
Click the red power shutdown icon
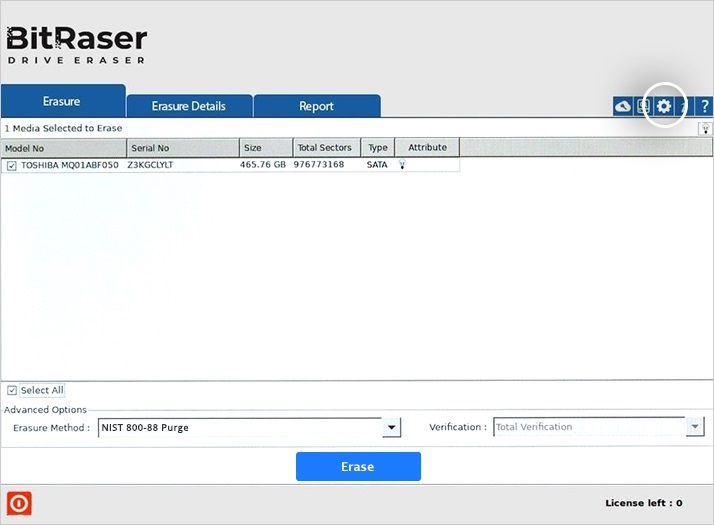click(x=19, y=504)
